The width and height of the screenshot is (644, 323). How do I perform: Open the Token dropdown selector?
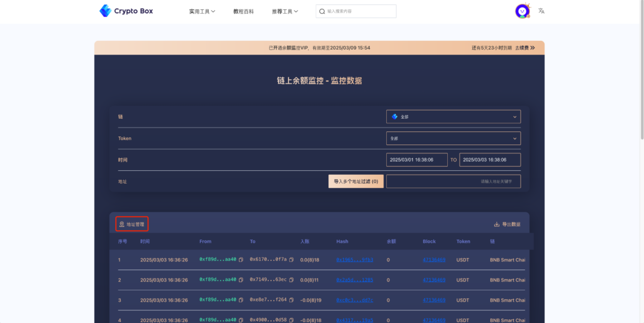453,138
